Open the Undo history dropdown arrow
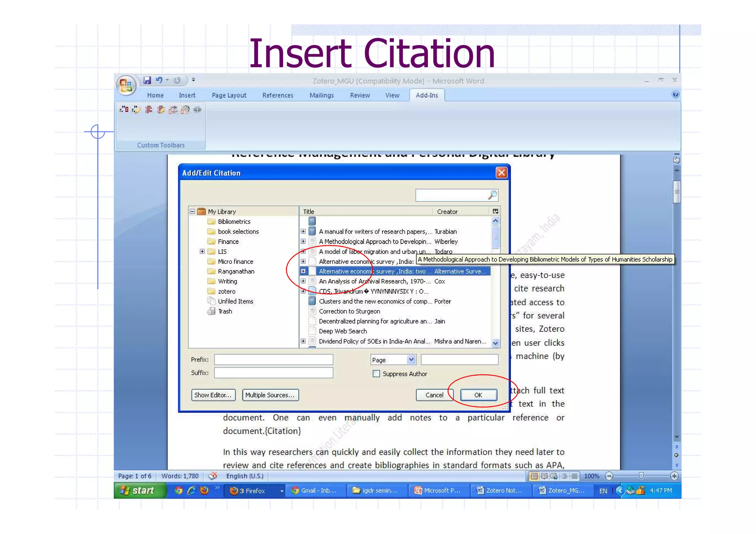This screenshot has height=534, width=756. pyautogui.click(x=168, y=80)
